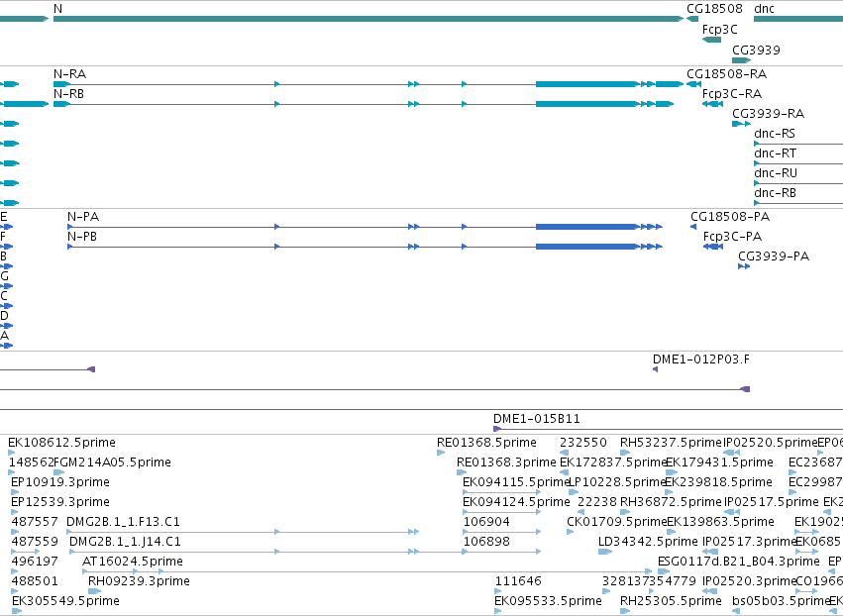Image resolution: width=843 pixels, height=616 pixels.
Task: Select the N-RB transcript label
Action: coord(68,94)
